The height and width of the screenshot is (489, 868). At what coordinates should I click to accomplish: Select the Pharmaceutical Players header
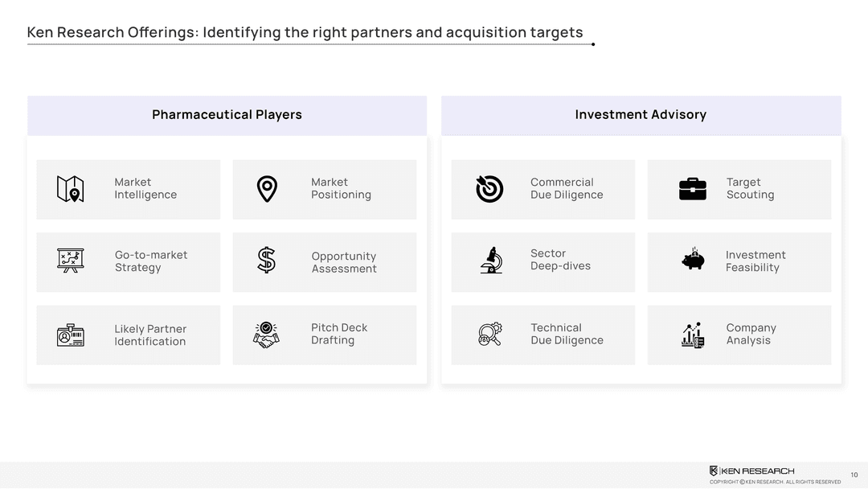pos(227,115)
